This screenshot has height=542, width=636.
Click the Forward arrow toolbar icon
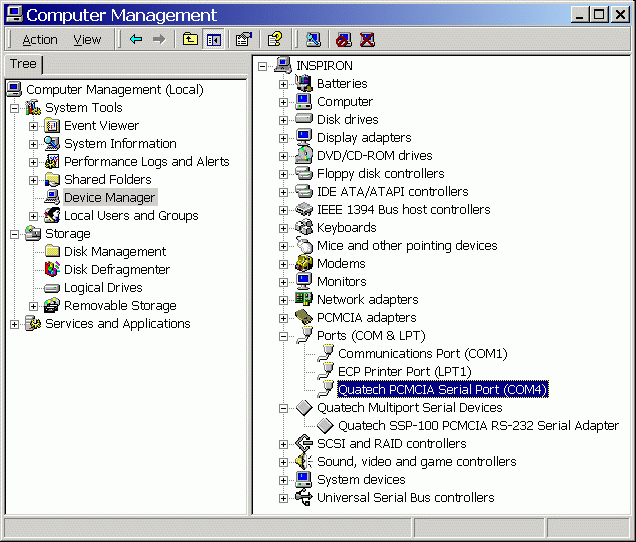(x=159, y=39)
